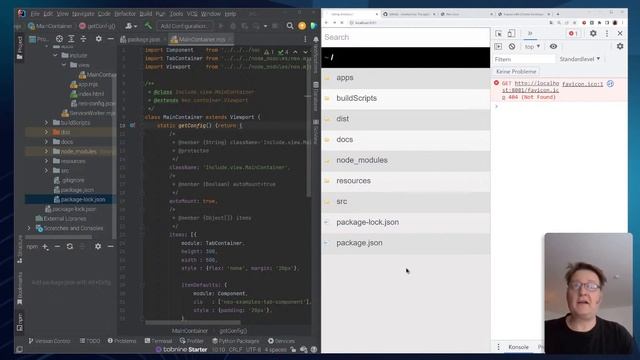The width and height of the screenshot is (640, 360).
Task: Expand the docs folder in project tree
Action: (46, 142)
